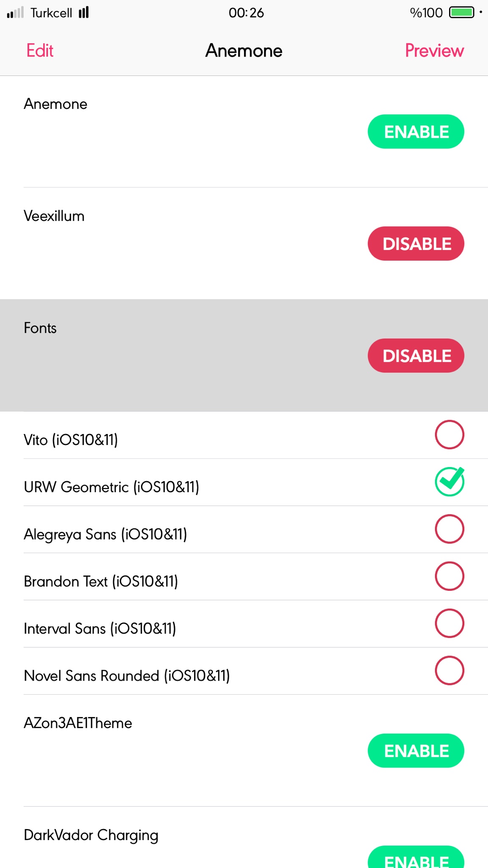The width and height of the screenshot is (488, 868).
Task: Expand the Veexillum theme row
Action: coord(169,243)
